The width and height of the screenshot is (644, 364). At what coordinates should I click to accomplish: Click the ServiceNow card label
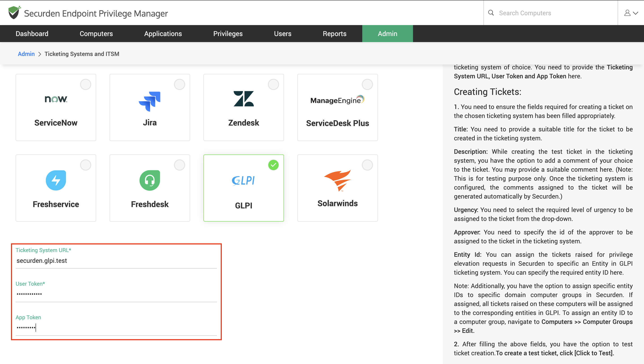pos(56,123)
